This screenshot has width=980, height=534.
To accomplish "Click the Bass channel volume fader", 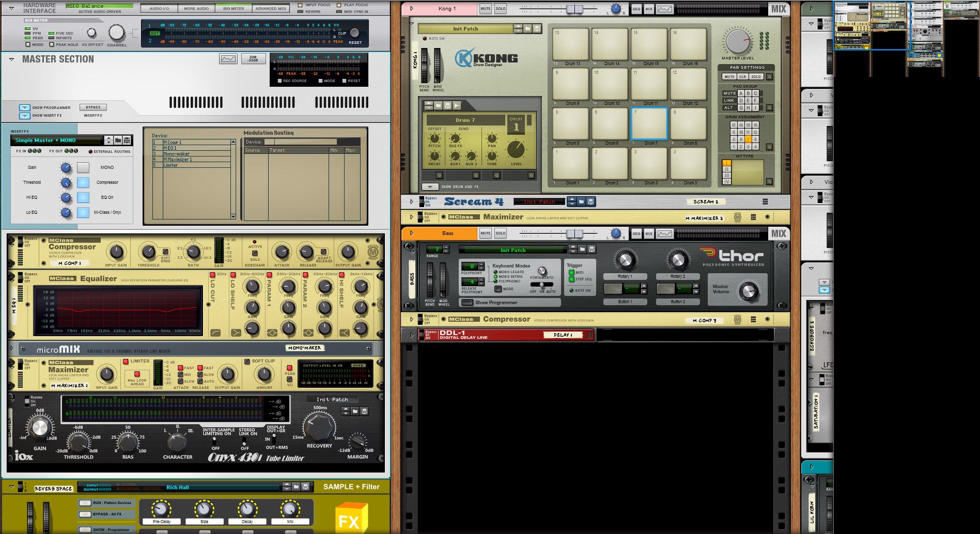I will pyautogui.click(x=573, y=234).
